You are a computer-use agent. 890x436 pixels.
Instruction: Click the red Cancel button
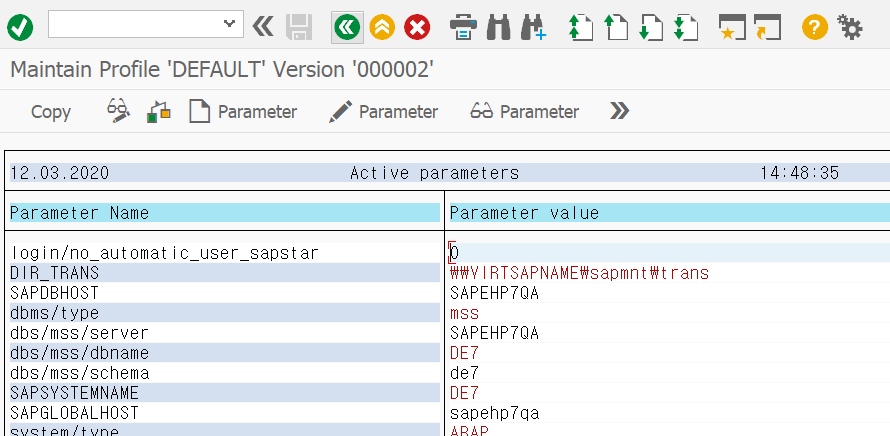[417, 27]
